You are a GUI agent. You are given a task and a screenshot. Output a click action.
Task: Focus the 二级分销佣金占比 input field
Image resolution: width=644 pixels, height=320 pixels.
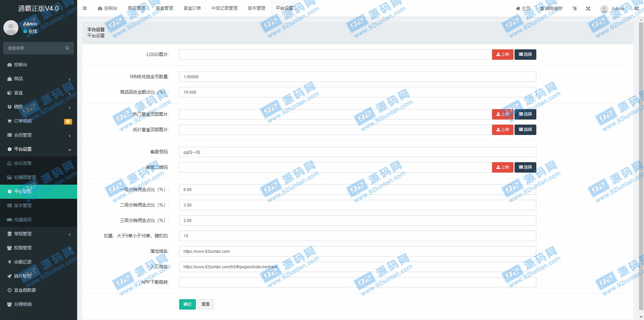(x=358, y=205)
